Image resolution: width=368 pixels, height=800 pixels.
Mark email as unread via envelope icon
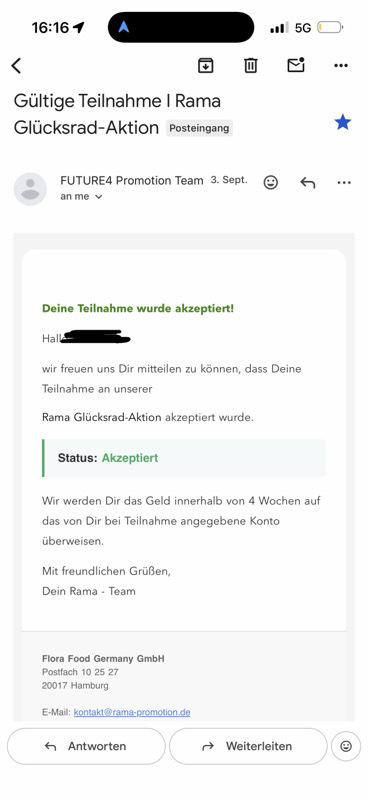click(x=296, y=65)
